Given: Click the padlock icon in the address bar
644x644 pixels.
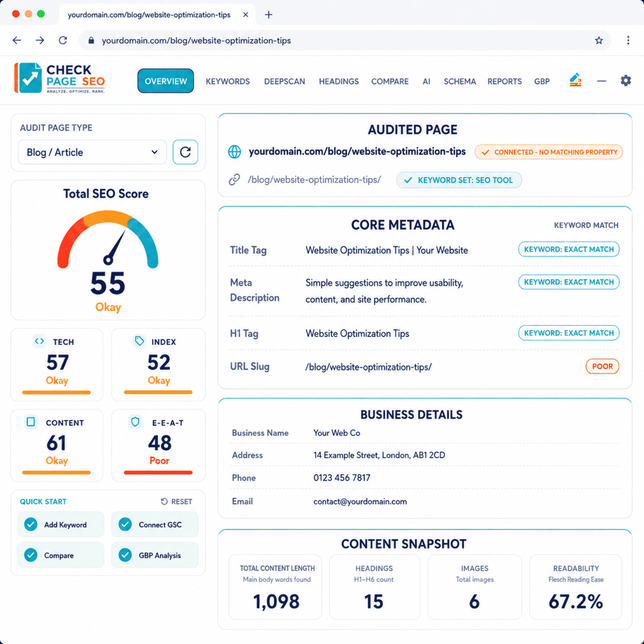Looking at the screenshot, I should click(91, 40).
